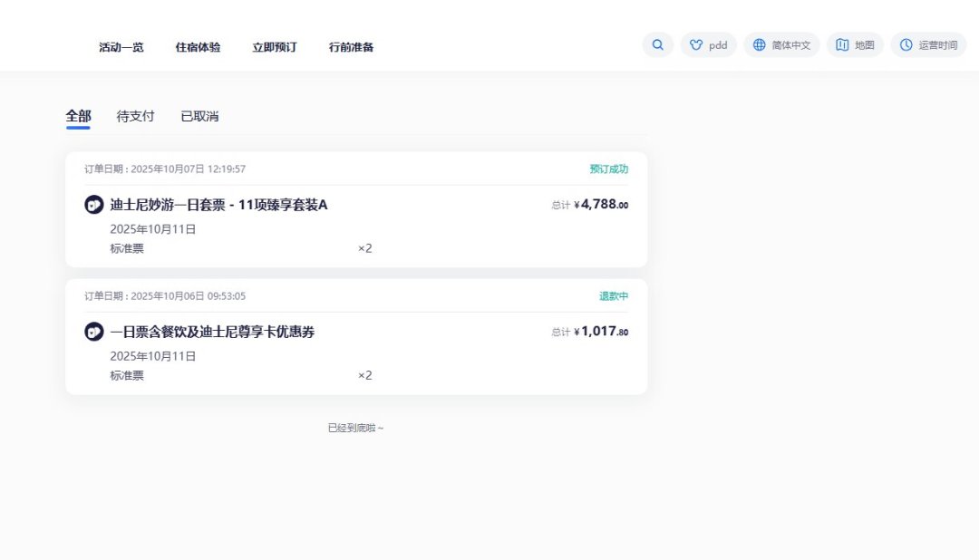The image size is (979, 560).
Task: Click the 简体中文 language label
Action: pos(791,45)
